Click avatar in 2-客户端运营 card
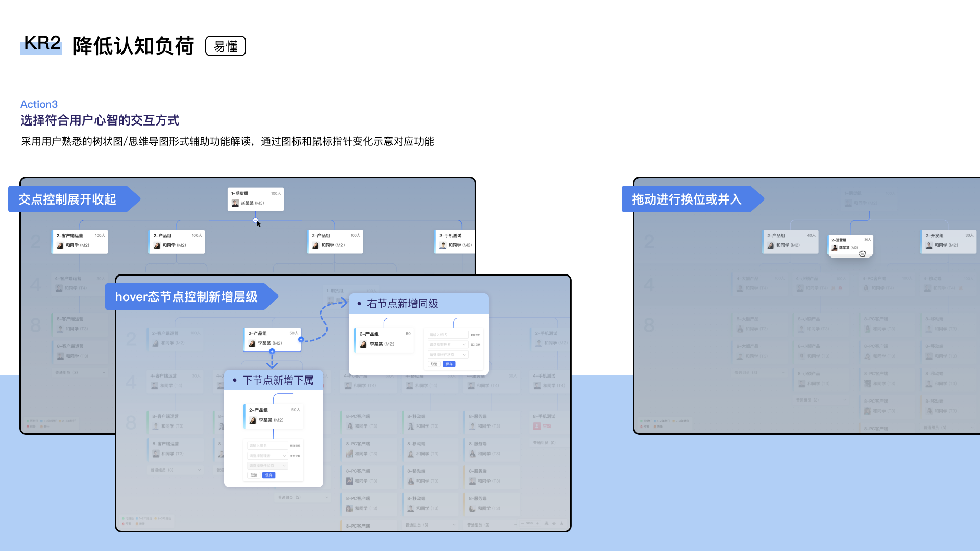This screenshot has height=551, width=980. 60,245
